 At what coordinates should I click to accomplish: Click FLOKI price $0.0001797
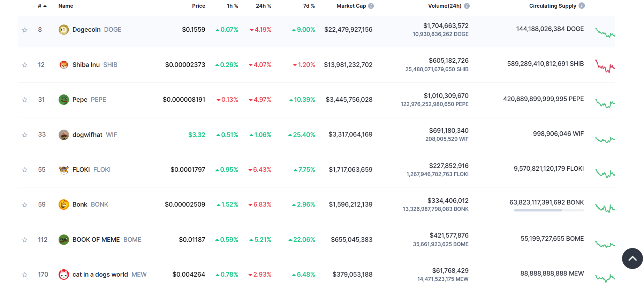[188, 170]
